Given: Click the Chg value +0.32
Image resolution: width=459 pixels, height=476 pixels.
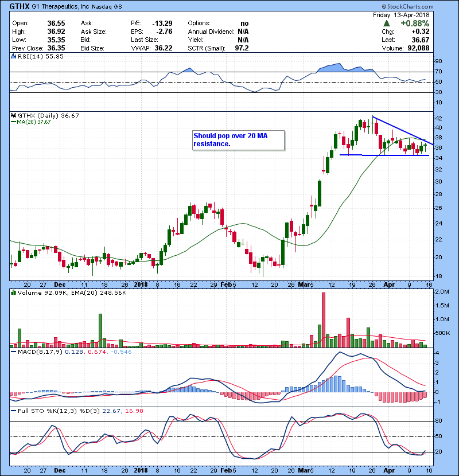Looking at the screenshot, I should coord(421,32).
